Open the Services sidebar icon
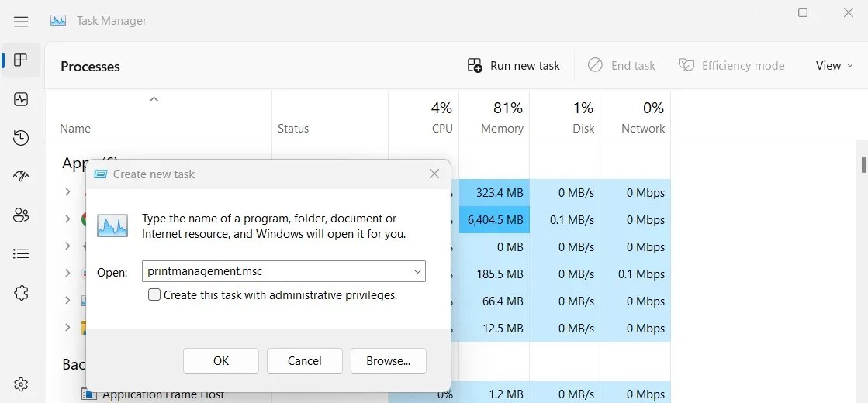This screenshot has width=868, height=403. [x=21, y=292]
